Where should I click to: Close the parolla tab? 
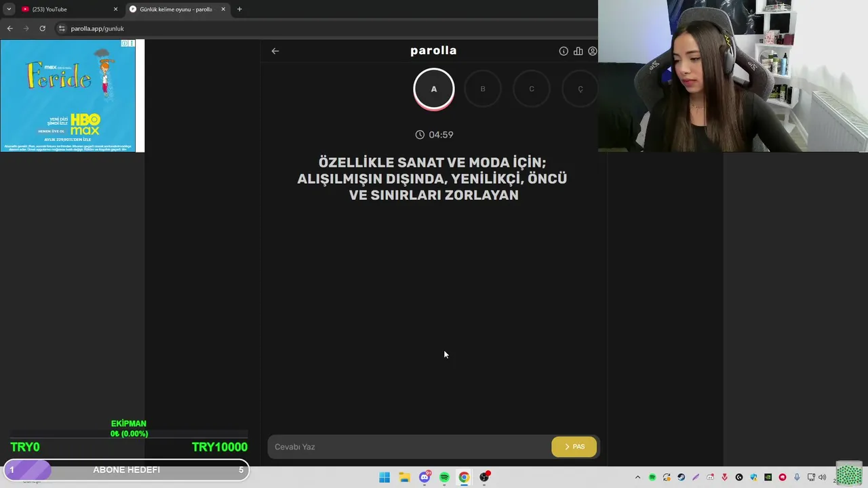223,9
